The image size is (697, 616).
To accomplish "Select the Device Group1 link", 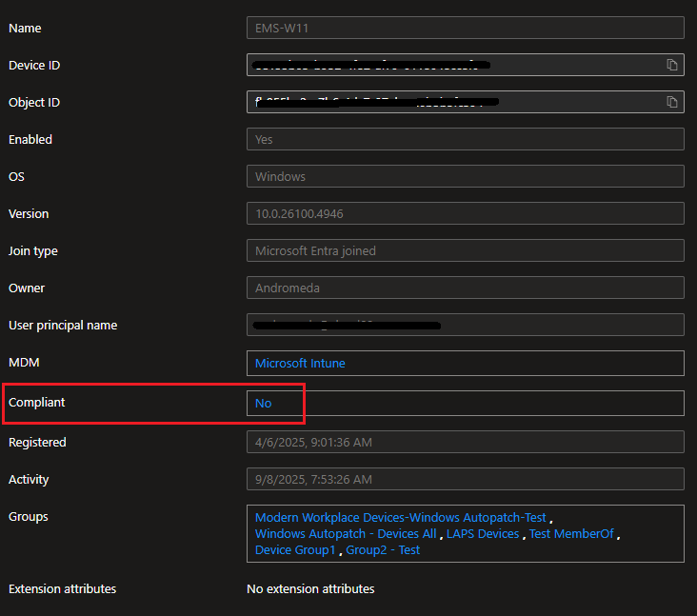I will click(295, 549).
